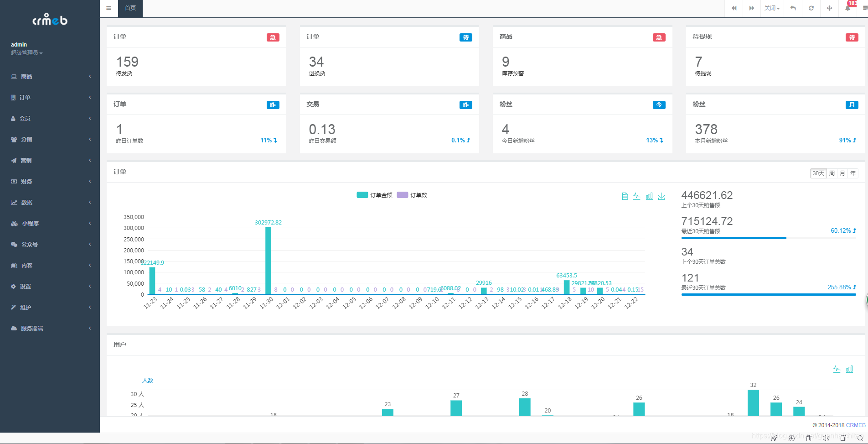
Task: Open the 首页 tab
Action: coord(130,8)
